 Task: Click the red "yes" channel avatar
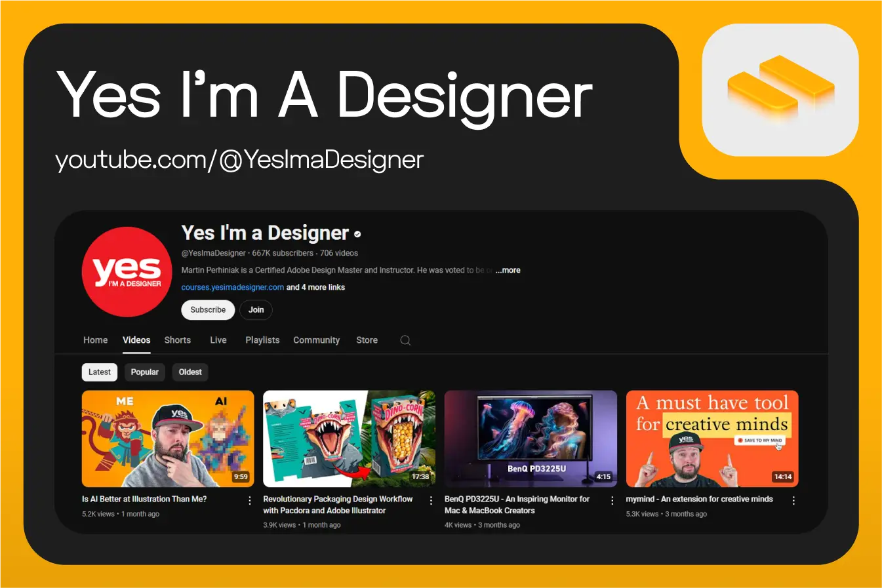coord(127,272)
